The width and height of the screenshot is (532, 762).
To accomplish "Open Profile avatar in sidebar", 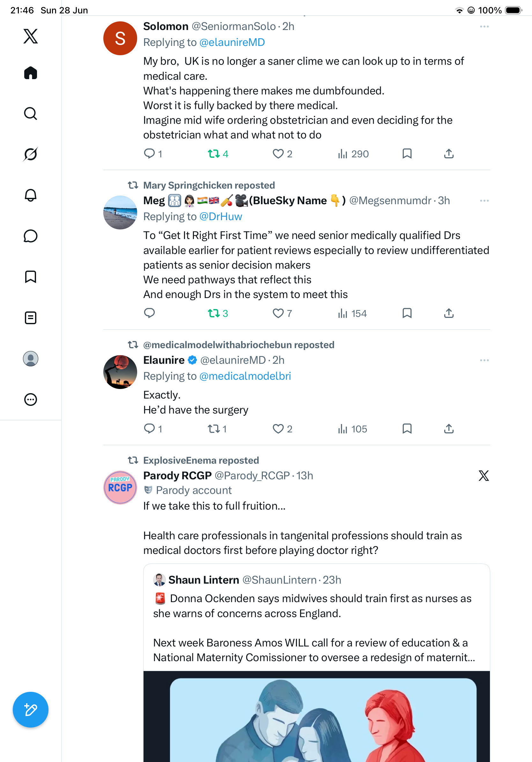I will click(31, 358).
